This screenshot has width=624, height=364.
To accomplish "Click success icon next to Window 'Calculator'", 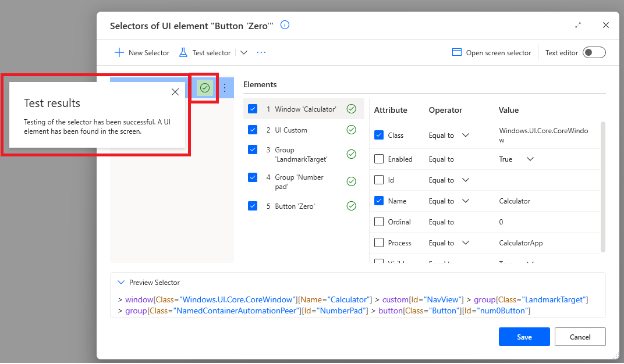I will (352, 109).
